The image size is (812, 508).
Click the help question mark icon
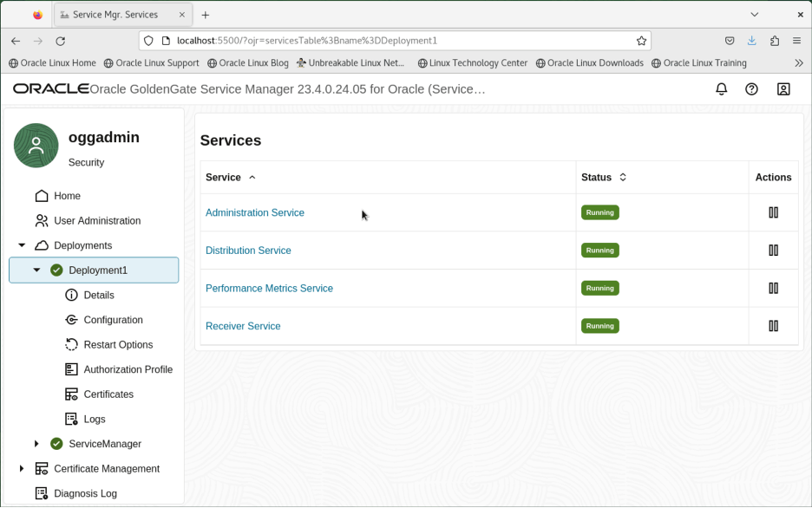tap(751, 89)
